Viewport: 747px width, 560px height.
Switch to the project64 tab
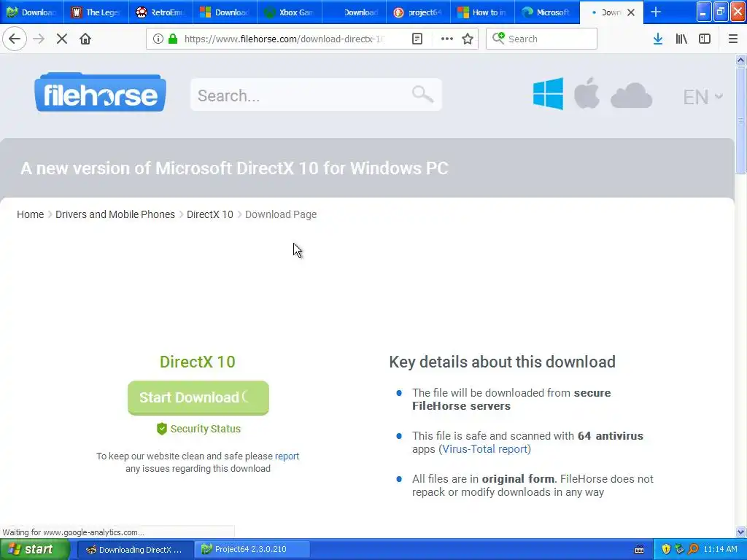tap(418, 12)
